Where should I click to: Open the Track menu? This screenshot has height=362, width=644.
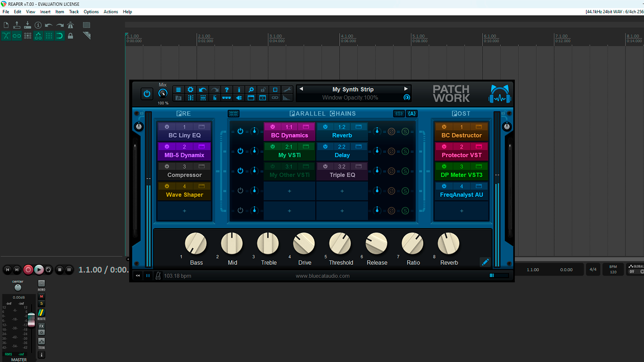click(74, 12)
